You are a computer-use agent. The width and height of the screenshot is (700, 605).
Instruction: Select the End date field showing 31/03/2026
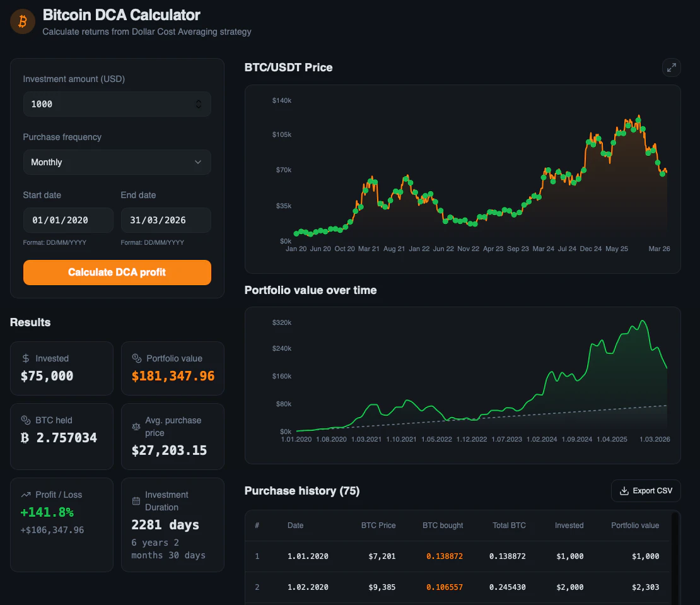pyautogui.click(x=166, y=220)
